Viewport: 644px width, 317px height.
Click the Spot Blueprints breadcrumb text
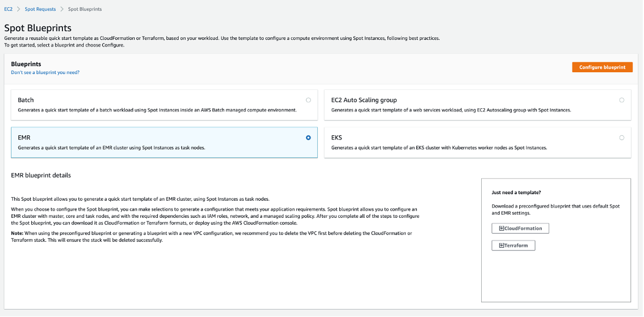[x=85, y=9]
